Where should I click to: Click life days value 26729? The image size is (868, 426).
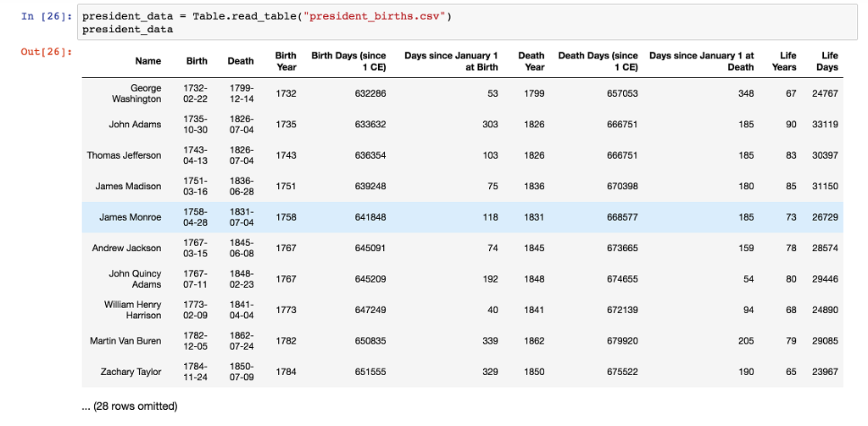[825, 217]
